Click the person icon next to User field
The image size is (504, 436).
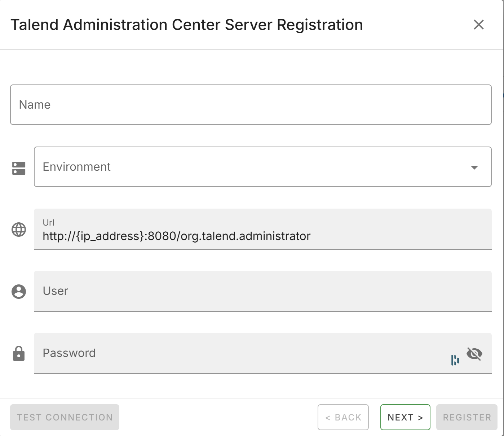(18, 291)
